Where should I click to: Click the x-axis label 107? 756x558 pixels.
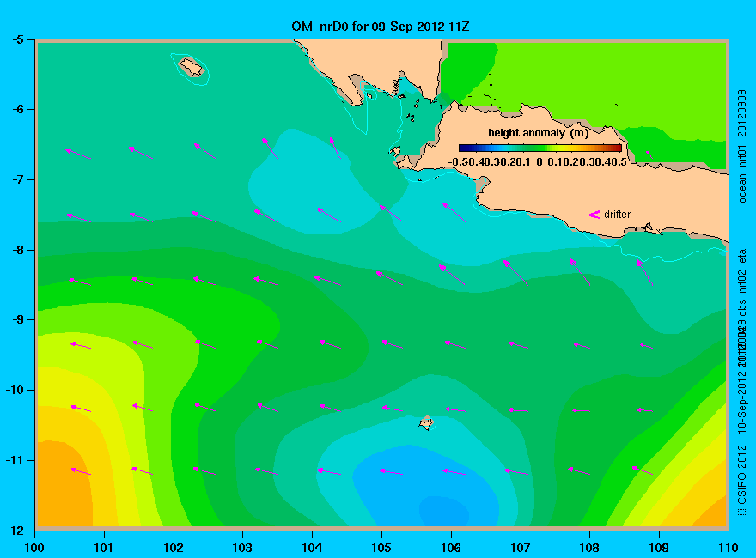(521, 548)
